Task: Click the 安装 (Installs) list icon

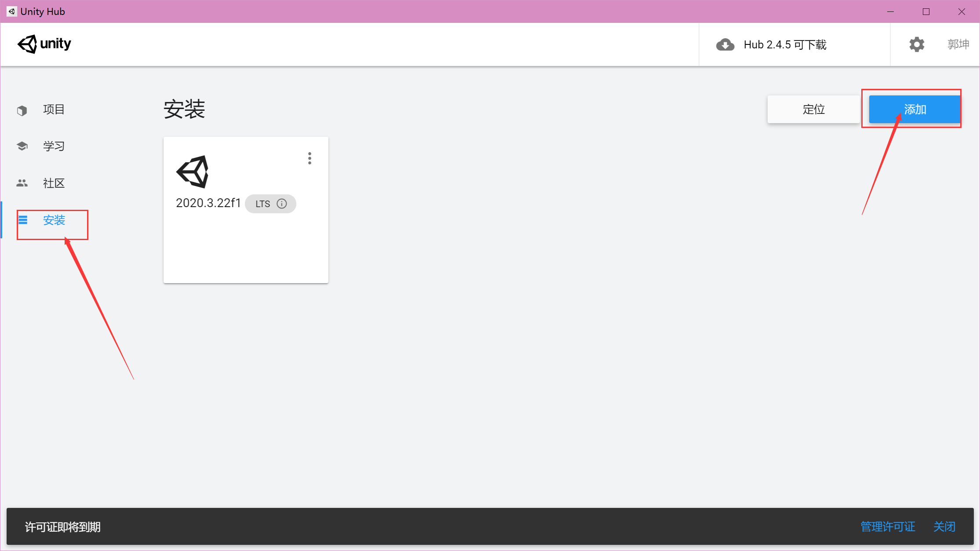Action: 23,220
